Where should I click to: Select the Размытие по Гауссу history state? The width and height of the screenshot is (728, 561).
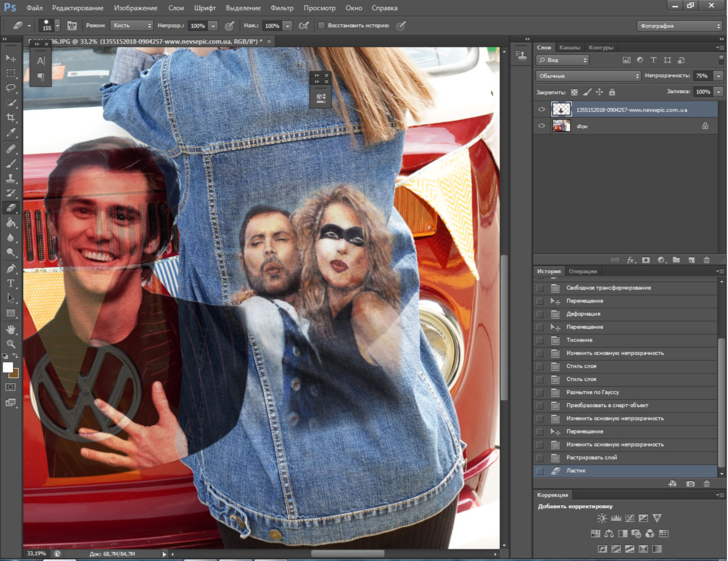point(592,392)
